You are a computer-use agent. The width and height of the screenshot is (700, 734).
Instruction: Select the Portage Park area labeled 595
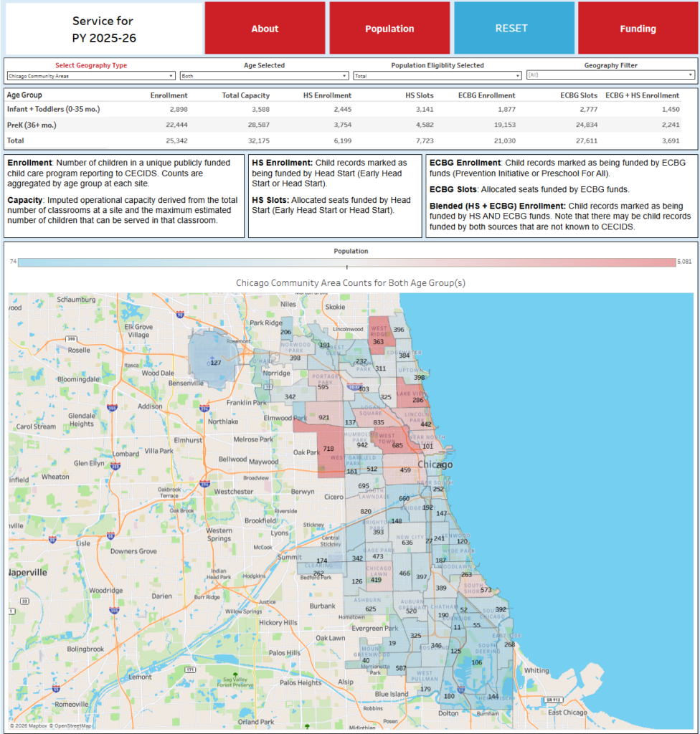click(323, 387)
